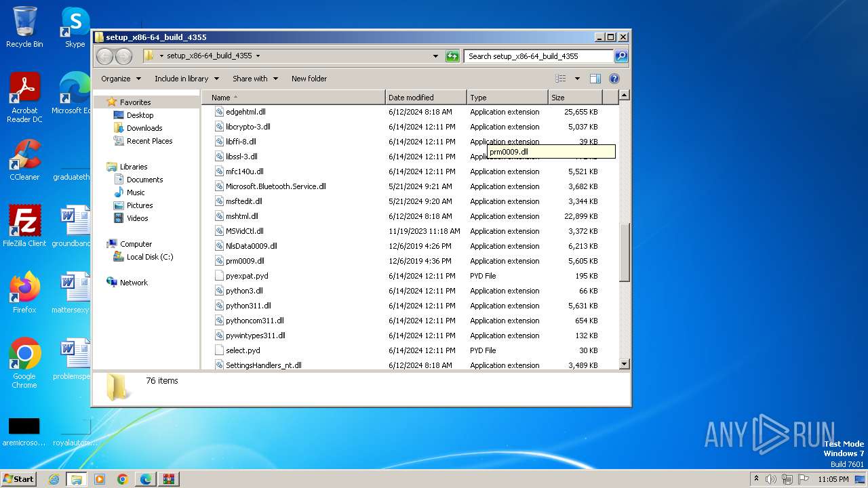Click Internet Explorer taskbar icon
Viewport: 868px width, 488px height.
(x=54, y=479)
